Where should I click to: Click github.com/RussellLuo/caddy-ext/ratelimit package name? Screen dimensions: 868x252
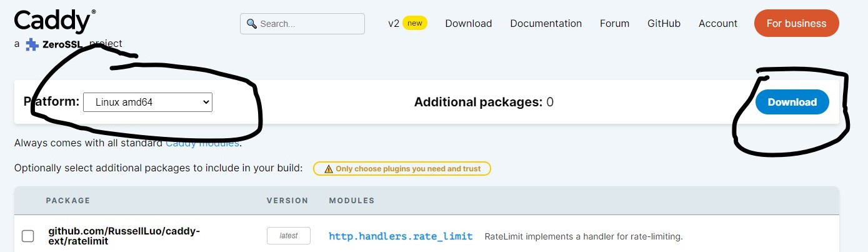pos(124,236)
